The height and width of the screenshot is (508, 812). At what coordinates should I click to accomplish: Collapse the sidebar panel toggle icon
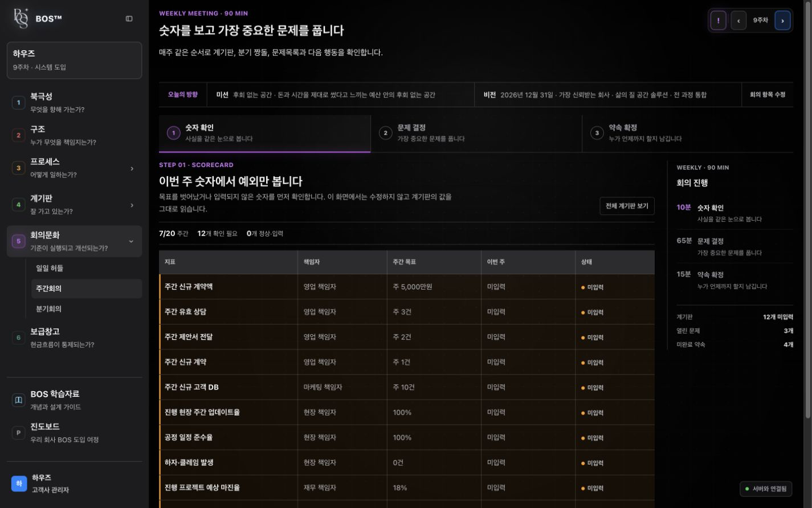click(x=129, y=19)
